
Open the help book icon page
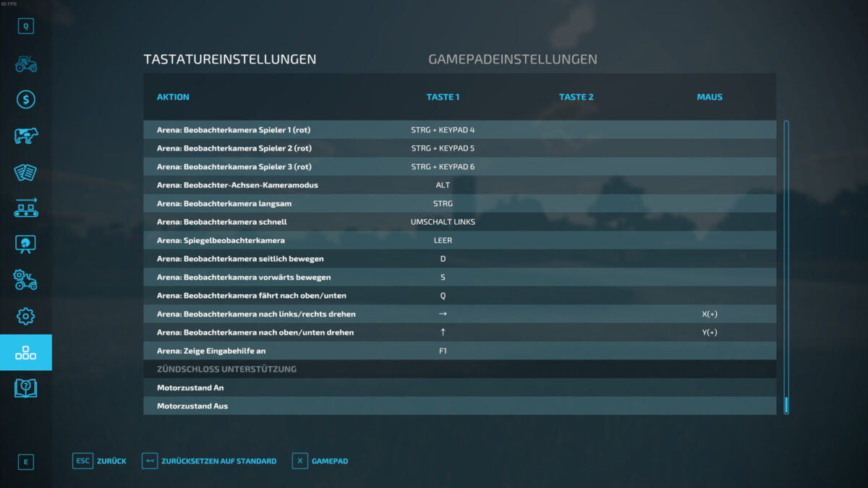[26, 388]
